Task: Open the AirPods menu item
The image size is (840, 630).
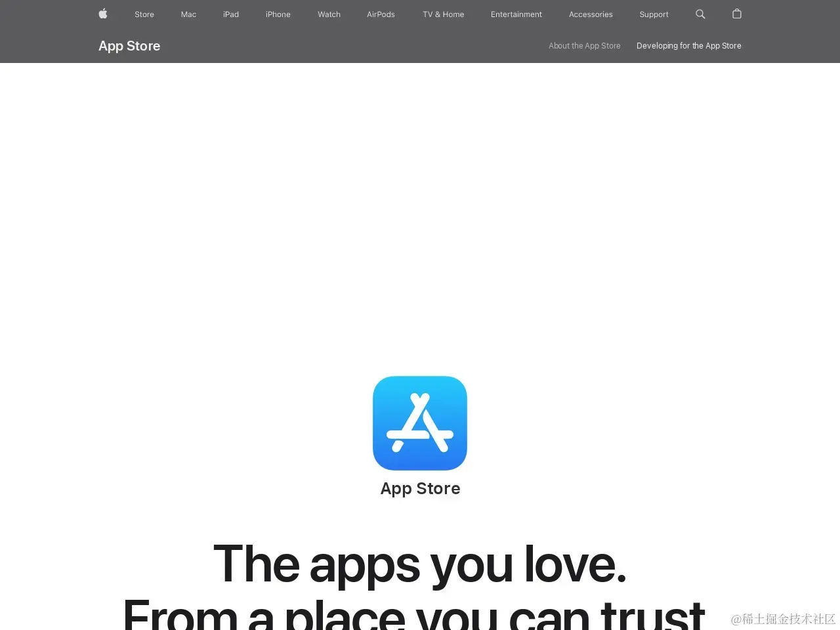Action: pyautogui.click(x=381, y=14)
